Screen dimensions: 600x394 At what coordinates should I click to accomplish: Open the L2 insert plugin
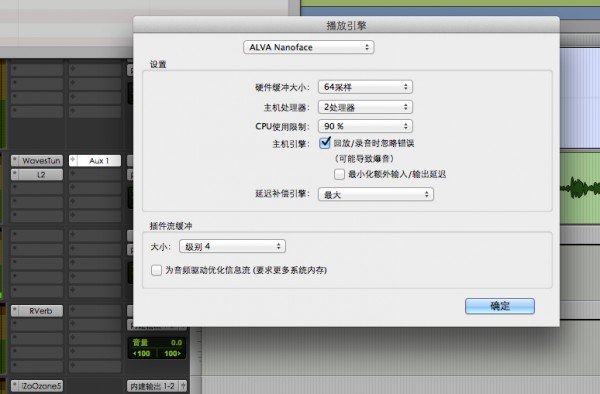(41, 175)
